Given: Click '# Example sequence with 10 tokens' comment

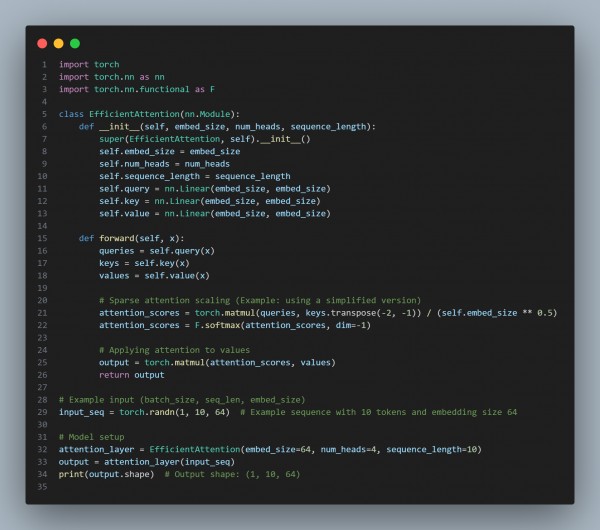Looking at the screenshot, I should [379, 412].
